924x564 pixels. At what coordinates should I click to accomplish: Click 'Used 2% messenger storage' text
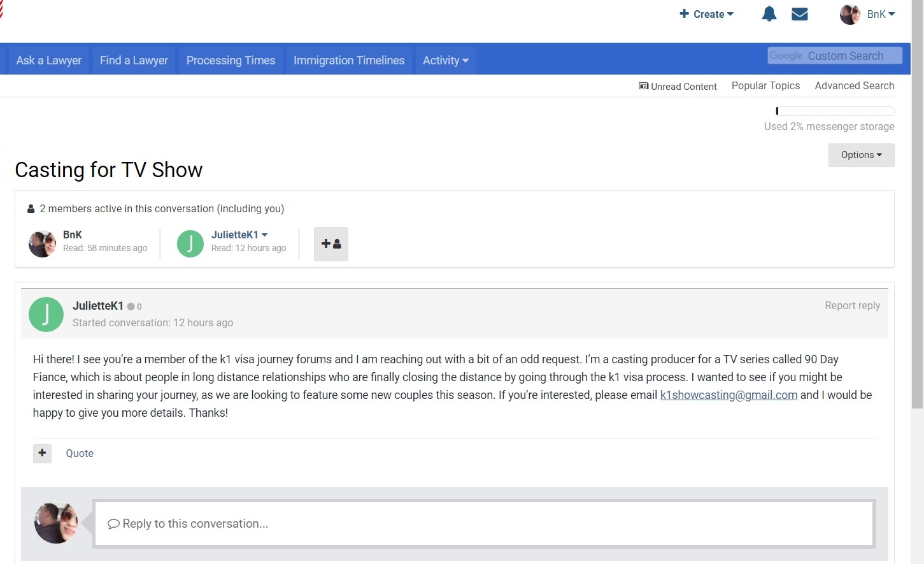(x=829, y=127)
